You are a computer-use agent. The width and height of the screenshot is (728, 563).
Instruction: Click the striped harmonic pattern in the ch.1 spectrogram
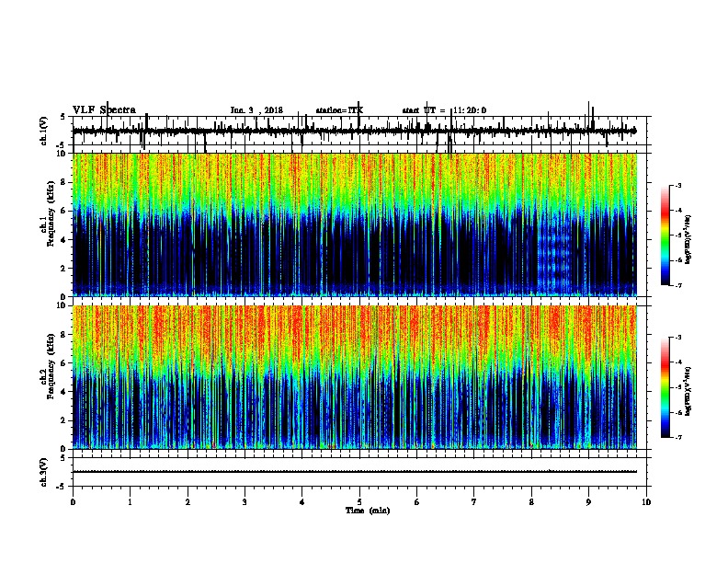[554, 254]
